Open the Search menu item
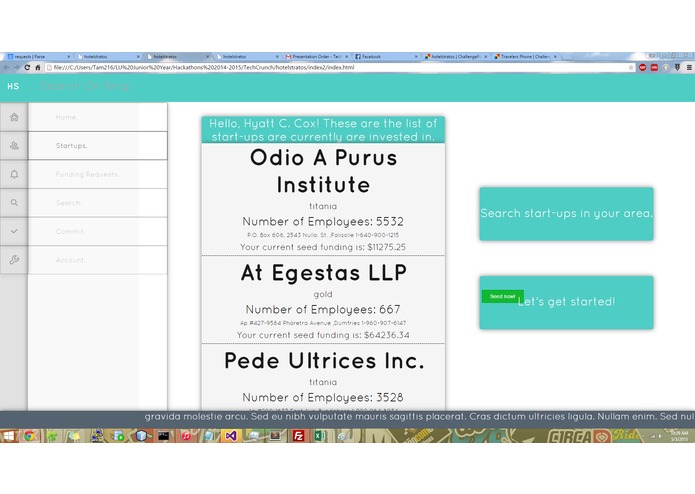 (98, 202)
